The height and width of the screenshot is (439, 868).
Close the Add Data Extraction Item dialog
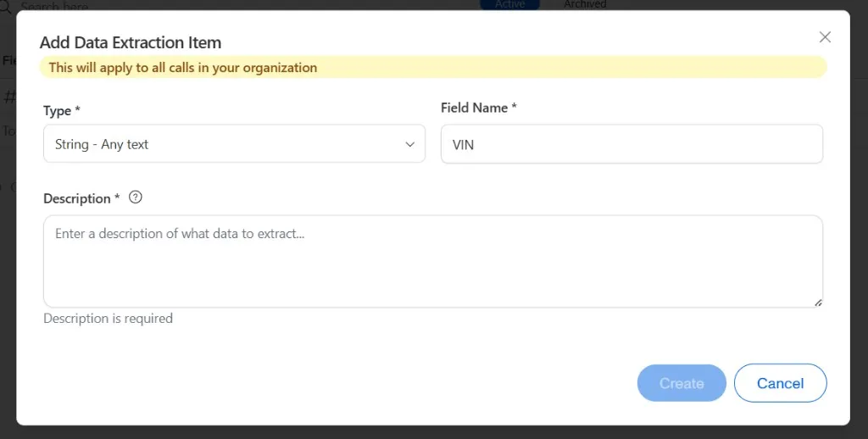pyautogui.click(x=825, y=37)
